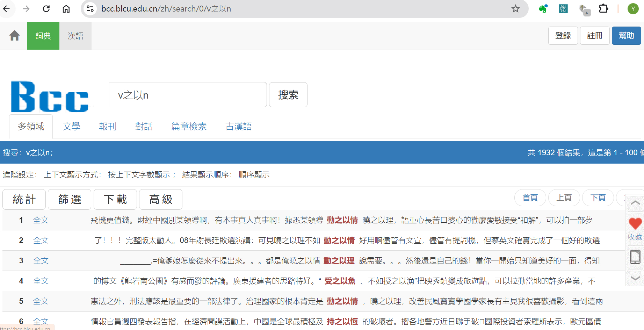Click the BCC home icon in navbar
Image resolution: width=644 pixels, height=330 pixels.
click(x=14, y=36)
